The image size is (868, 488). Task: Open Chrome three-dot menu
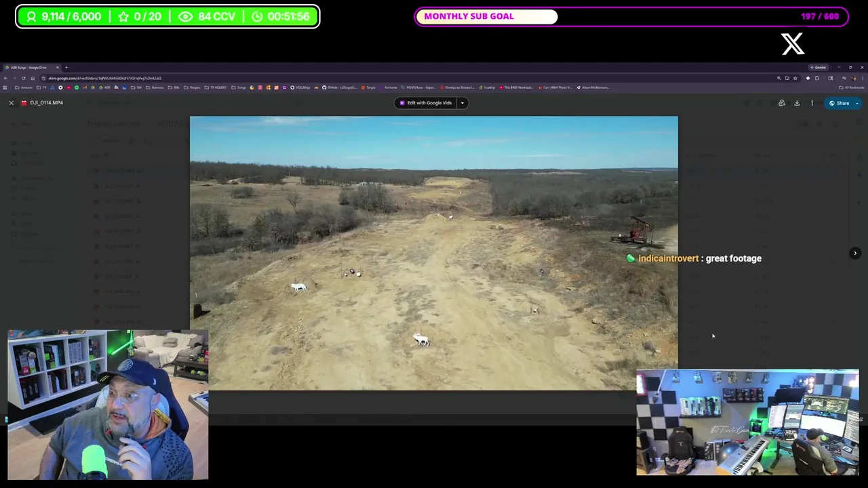(862, 78)
